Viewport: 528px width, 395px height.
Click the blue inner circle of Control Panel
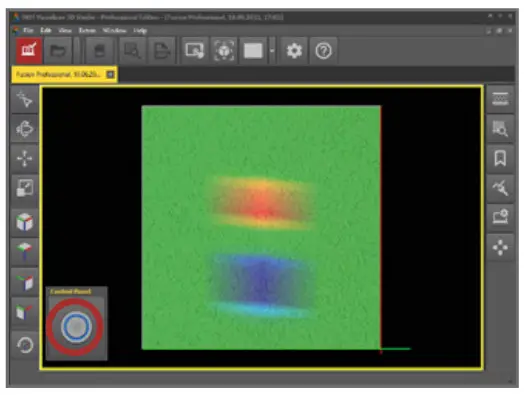[x=76, y=327]
